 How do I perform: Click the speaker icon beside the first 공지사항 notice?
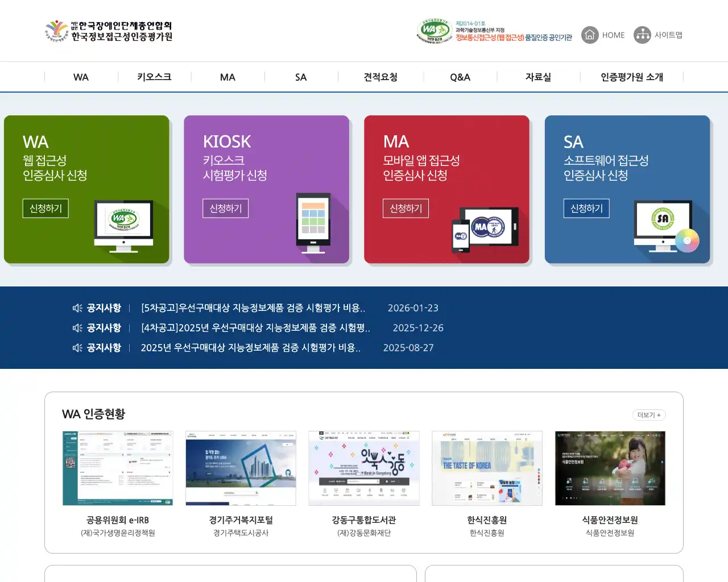click(77, 307)
